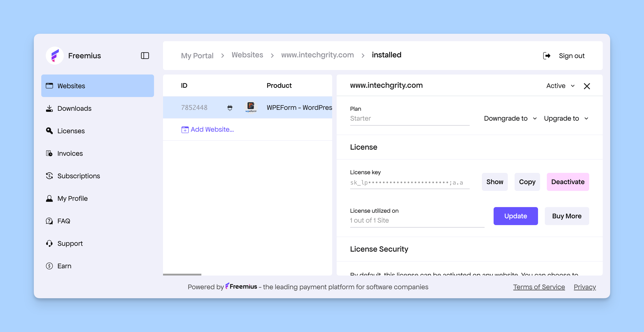The width and height of the screenshot is (644, 332).
Task: Expand the Active status dropdown
Action: coord(560,86)
